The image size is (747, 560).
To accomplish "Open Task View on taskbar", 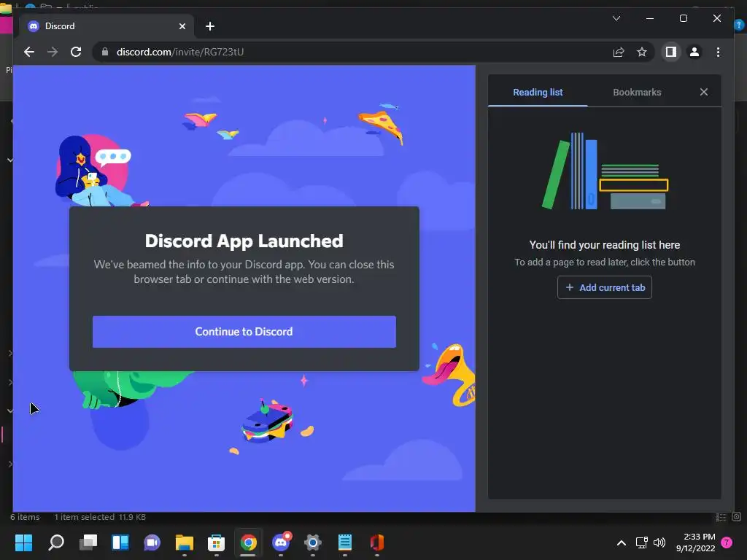I will coord(88,542).
